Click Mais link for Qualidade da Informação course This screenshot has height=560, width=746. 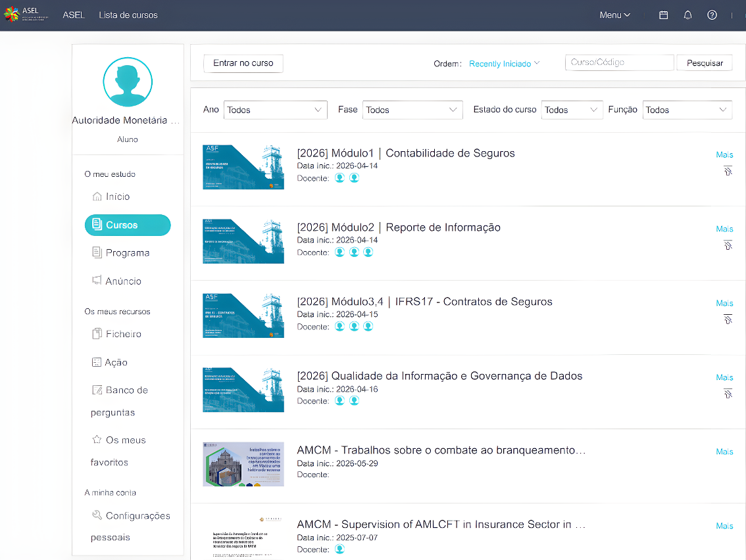point(724,377)
